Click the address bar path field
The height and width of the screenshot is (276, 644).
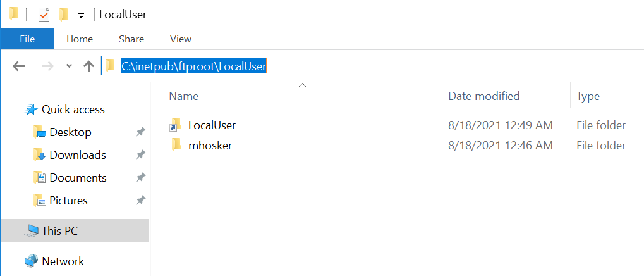click(372, 66)
